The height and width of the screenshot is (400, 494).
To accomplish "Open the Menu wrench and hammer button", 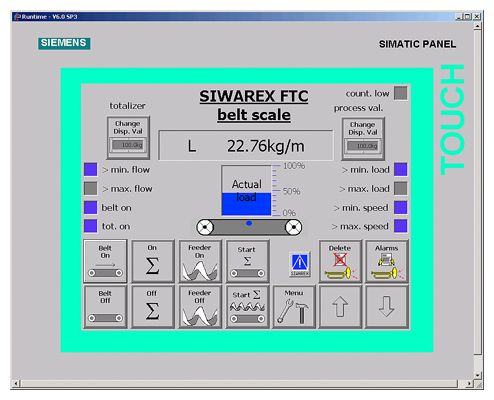I will (x=294, y=307).
